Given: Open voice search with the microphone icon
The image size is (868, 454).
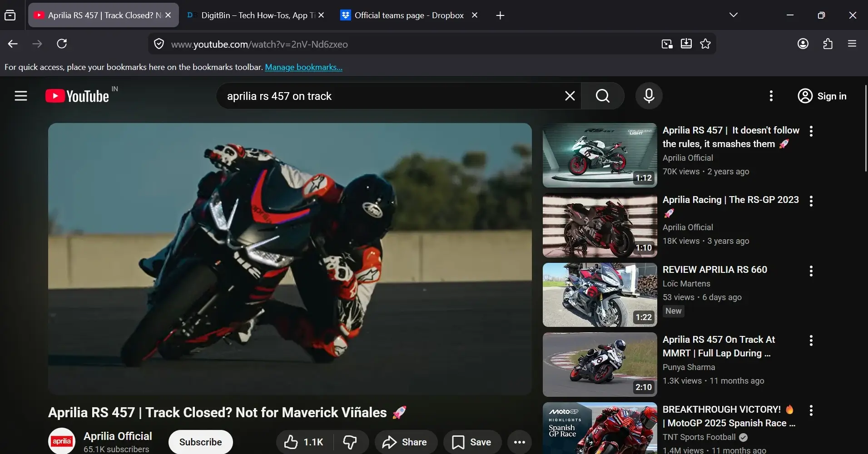Looking at the screenshot, I should point(649,96).
